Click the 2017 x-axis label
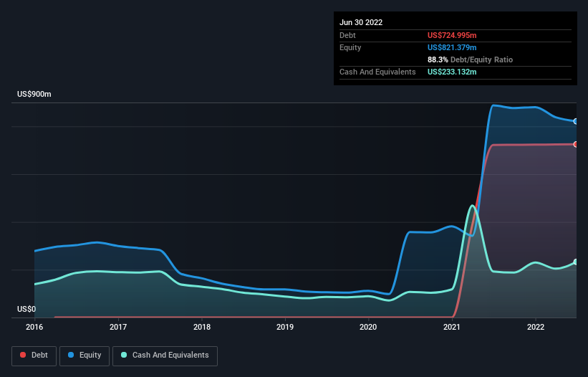This screenshot has width=588, height=377. pos(118,327)
